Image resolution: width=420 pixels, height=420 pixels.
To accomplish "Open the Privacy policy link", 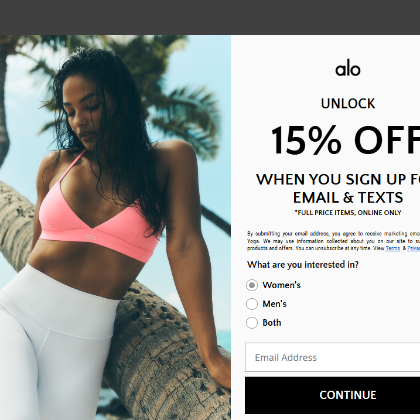I will (x=414, y=248).
